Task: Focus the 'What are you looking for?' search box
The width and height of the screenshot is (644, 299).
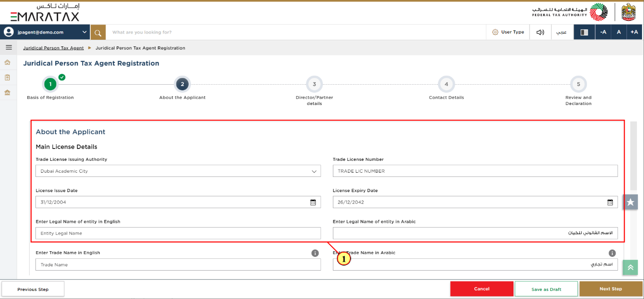Action: tap(296, 32)
